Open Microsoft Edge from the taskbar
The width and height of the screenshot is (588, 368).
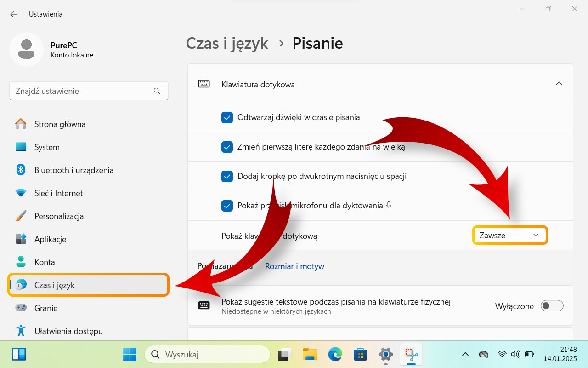pyautogui.click(x=335, y=354)
